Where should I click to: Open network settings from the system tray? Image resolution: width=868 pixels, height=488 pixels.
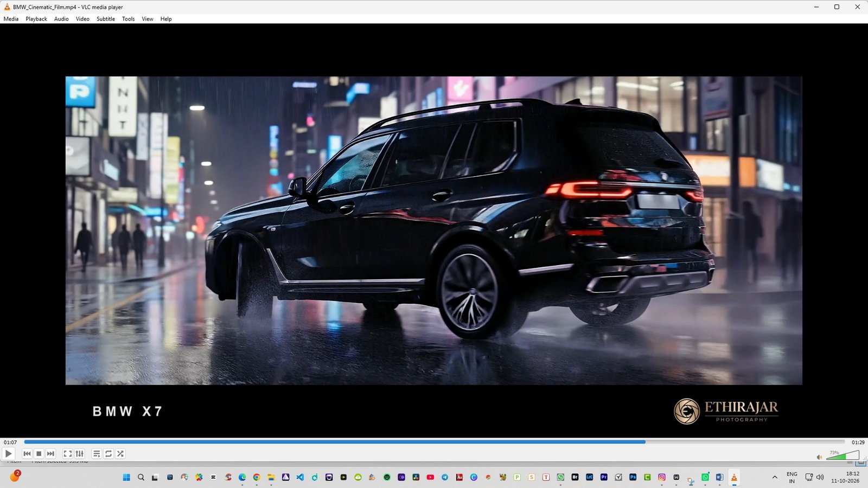coord(809,477)
